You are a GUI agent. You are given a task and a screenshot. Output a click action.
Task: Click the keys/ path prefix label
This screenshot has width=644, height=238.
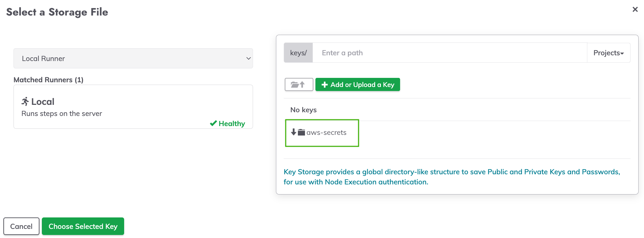[x=298, y=53]
